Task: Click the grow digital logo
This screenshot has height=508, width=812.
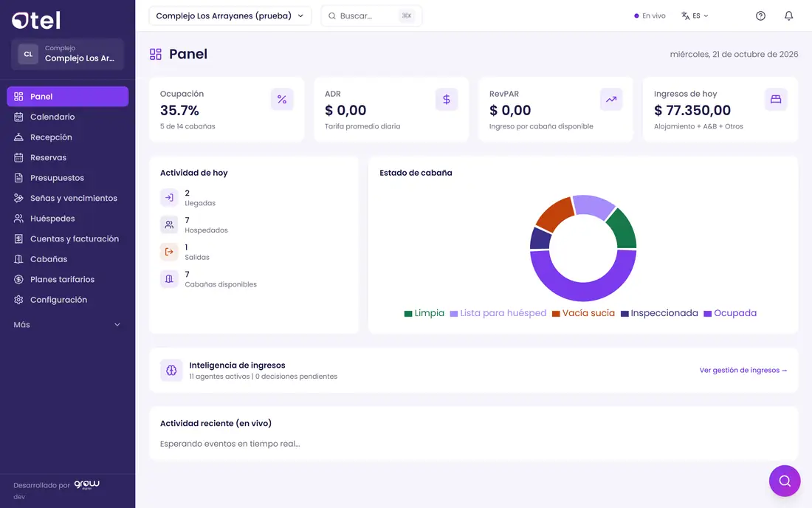Action: [x=86, y=484]
